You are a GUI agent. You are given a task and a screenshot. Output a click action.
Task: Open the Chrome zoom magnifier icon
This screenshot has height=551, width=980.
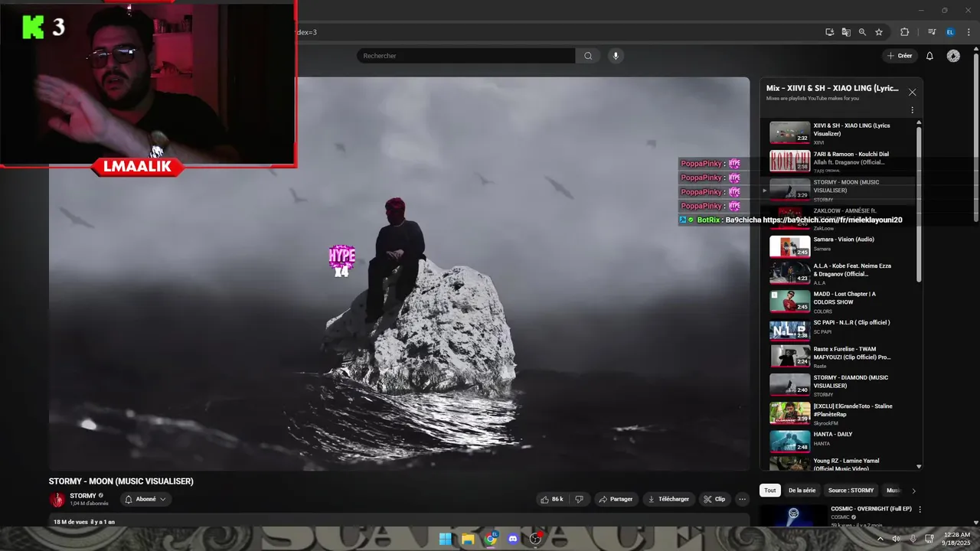click(x=862, y=32)
